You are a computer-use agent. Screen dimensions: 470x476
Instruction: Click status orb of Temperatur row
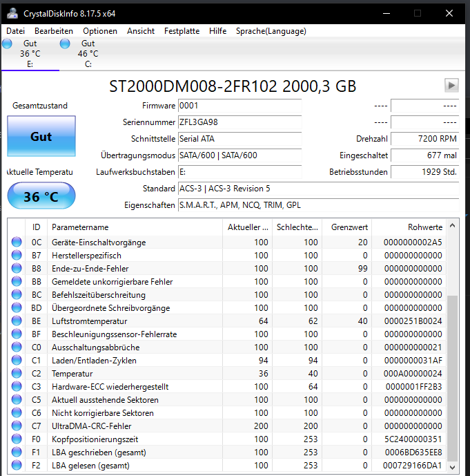coord(17,373)
